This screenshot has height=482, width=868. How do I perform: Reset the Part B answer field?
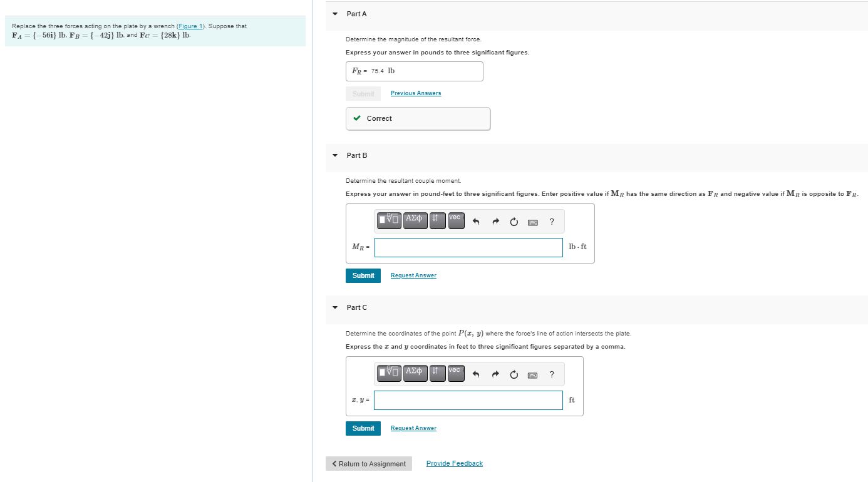click(514, 222)
